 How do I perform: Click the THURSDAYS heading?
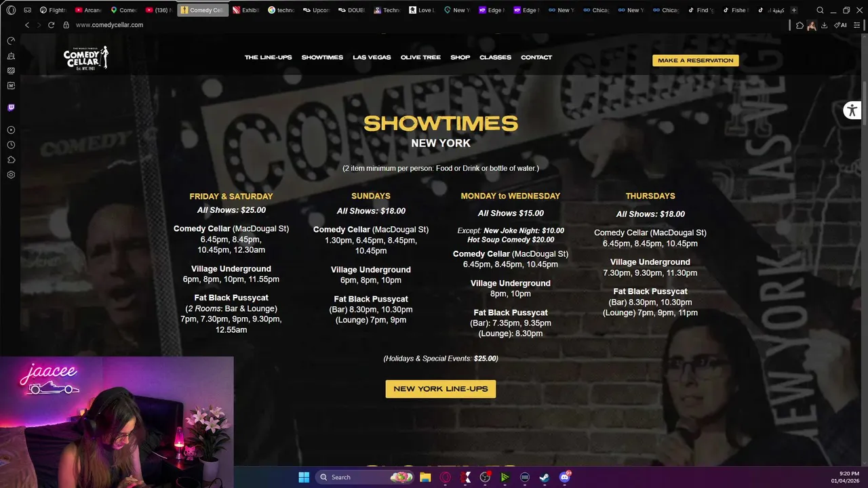pos(650,196)
